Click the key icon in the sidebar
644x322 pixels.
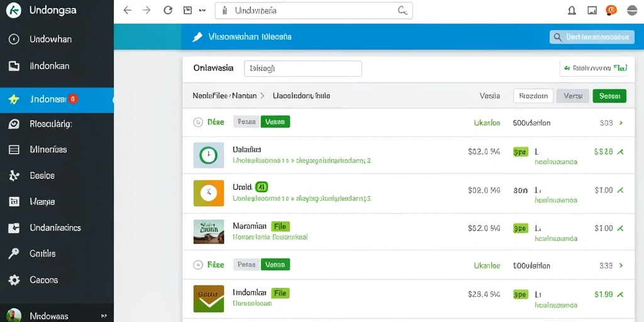point(14,254)
